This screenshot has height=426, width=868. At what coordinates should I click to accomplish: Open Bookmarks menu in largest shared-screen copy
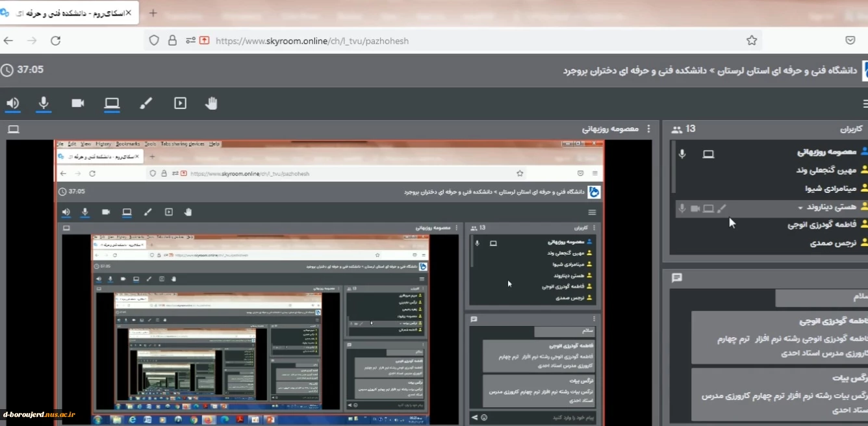128,144
